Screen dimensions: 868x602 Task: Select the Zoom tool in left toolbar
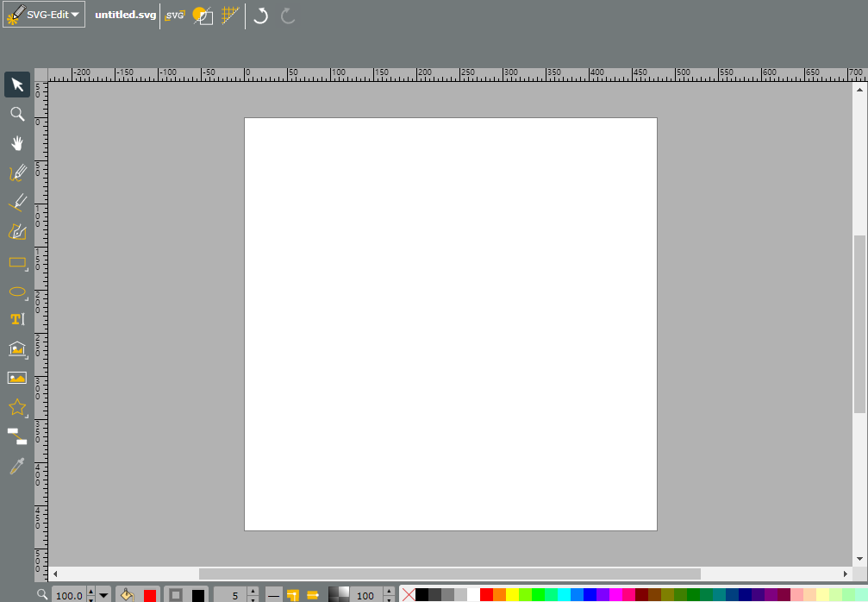(x=17, y=114)
